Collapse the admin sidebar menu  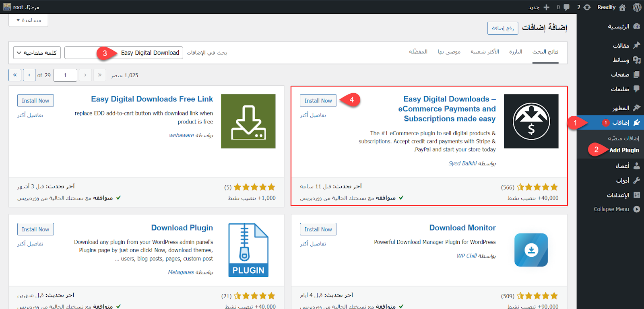(617, 209)
